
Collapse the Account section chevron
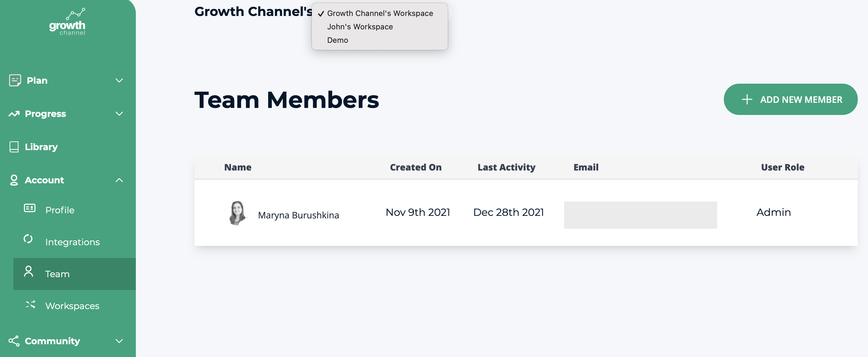(x=119, y=180)
